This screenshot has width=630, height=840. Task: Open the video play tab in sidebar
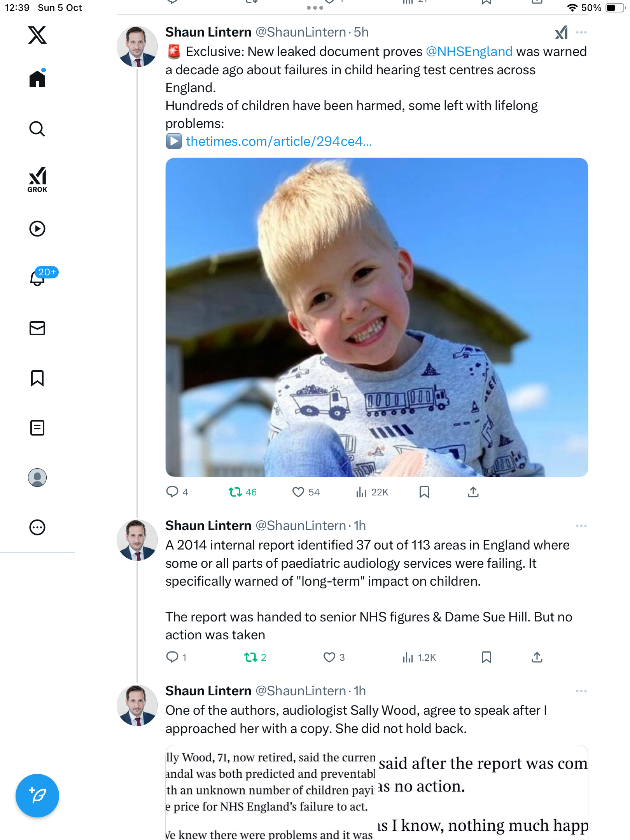tap(37, 229)
